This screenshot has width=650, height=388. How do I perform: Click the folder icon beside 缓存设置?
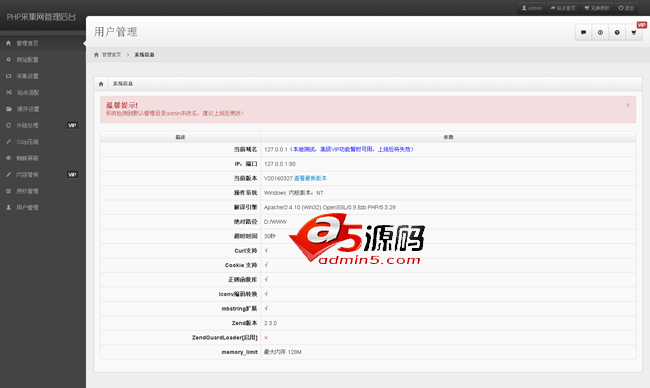point(9,109)
